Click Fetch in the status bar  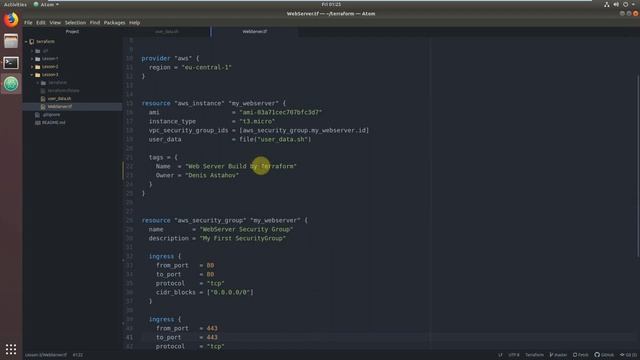point(580,355)
